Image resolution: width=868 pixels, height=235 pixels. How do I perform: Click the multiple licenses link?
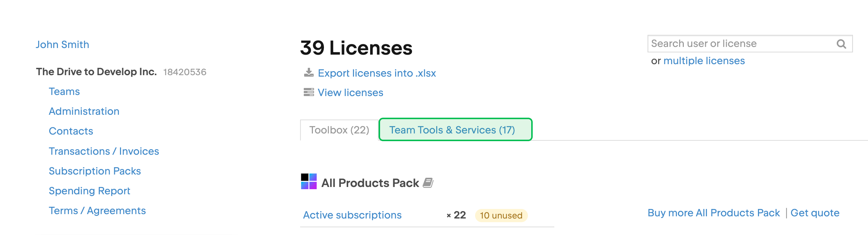click(704, 60)
